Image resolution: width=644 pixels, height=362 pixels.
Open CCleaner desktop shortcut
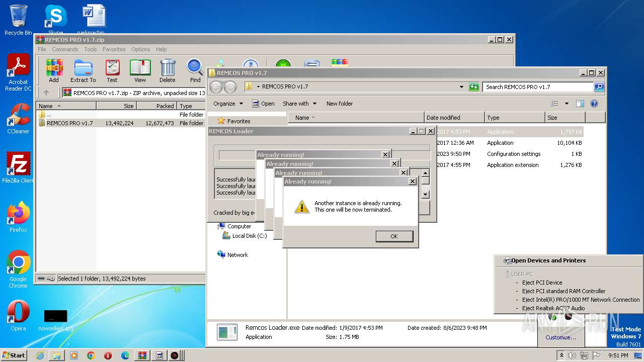[x=18, y=119]
